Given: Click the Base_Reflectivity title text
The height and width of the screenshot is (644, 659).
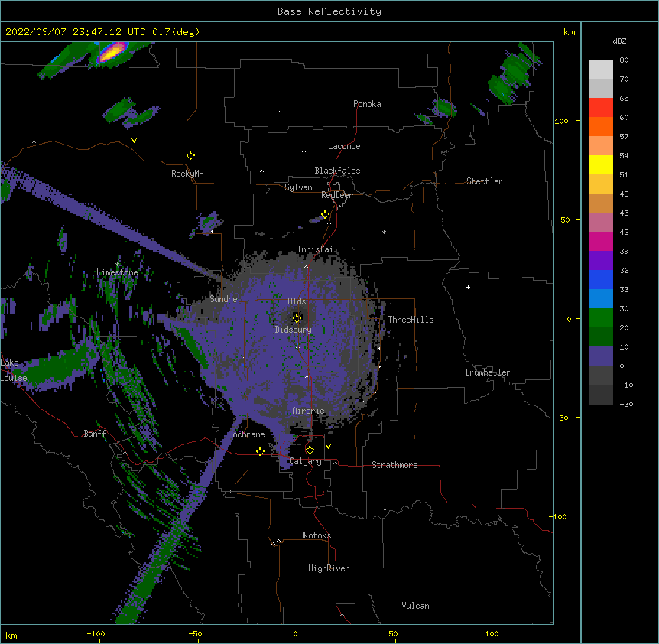Looking at the screenshot, I should tap(329, 11).
